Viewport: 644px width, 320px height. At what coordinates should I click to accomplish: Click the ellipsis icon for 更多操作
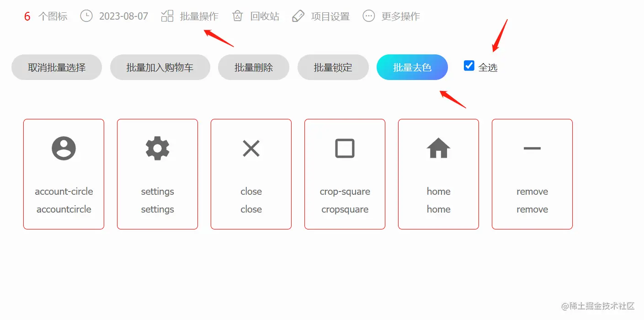(x=369, y=16)
